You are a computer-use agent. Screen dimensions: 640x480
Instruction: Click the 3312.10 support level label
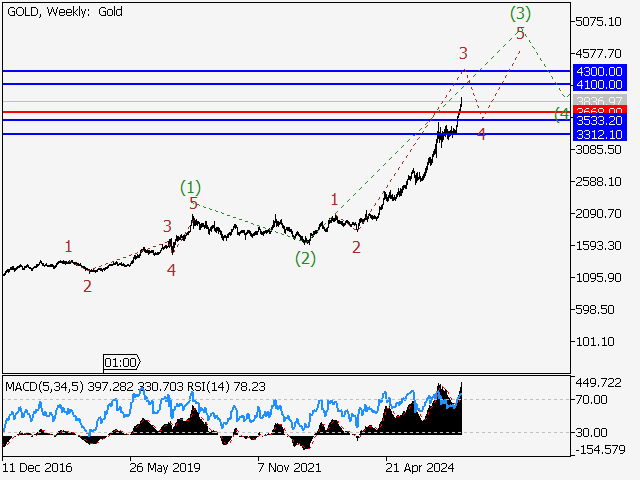599,134
